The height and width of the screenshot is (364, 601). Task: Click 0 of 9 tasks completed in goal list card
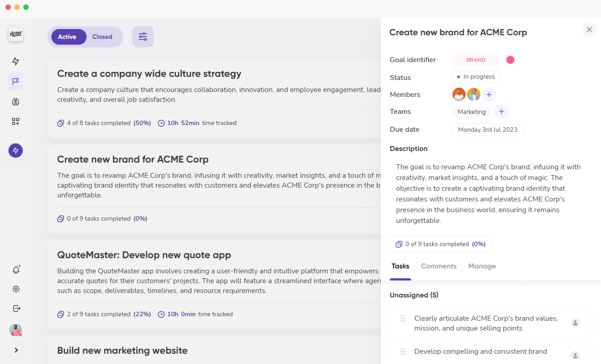pos(102,218)
